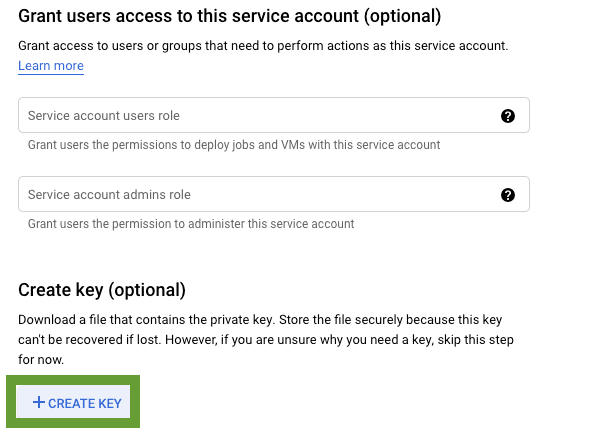
Task: Click the plus icon beside Create Key
Action: [x=39, y=403]
